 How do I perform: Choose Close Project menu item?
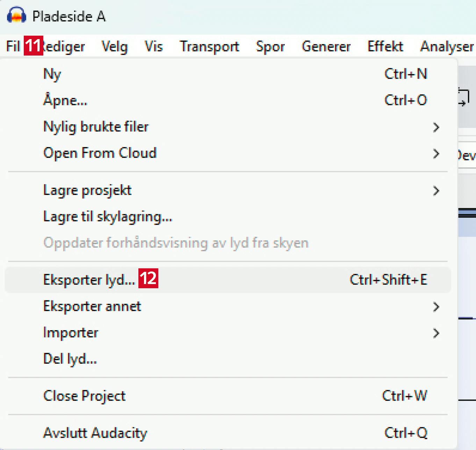point(84,396)
